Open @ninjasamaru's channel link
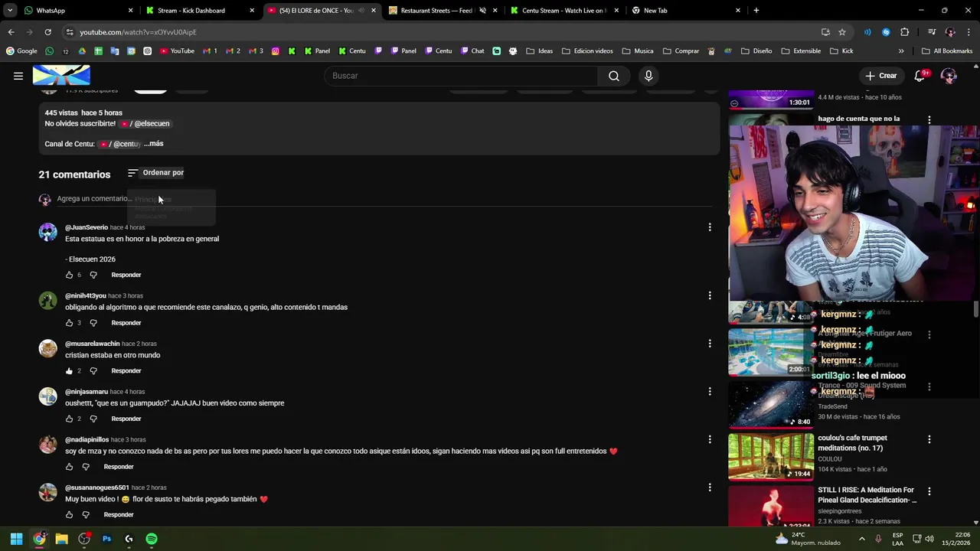The height and width of the screenshot is (551, 980). tap(87, 392)
